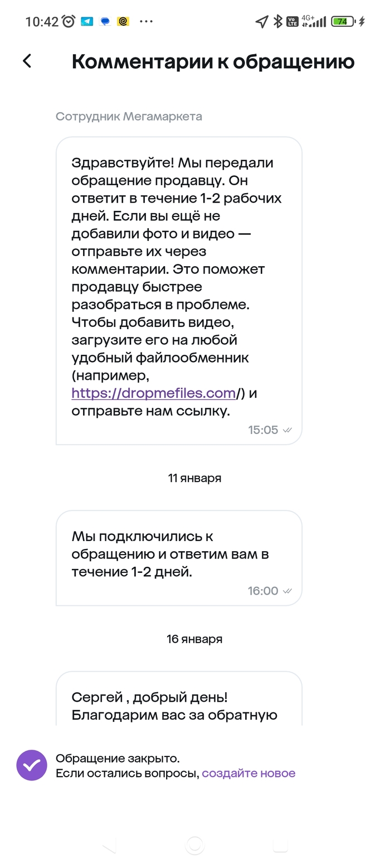Tap "создайте новое" to create a new ticket
The image size is (390, 868).
tap(247, 773)
